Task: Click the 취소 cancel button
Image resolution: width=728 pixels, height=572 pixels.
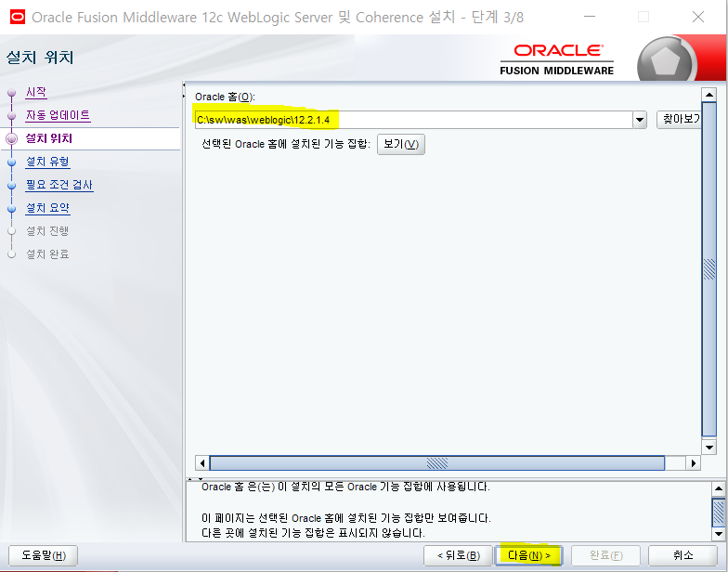Action: click(x=682, y=555)
